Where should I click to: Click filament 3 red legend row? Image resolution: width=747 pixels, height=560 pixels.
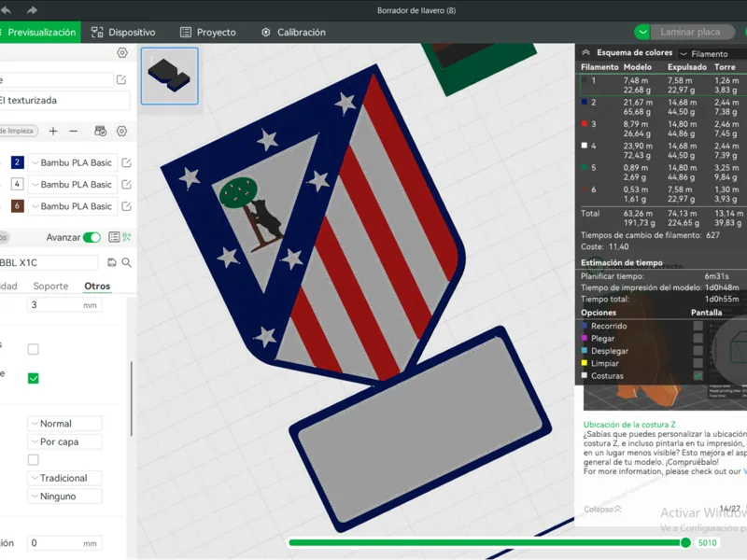coord(664,129)
